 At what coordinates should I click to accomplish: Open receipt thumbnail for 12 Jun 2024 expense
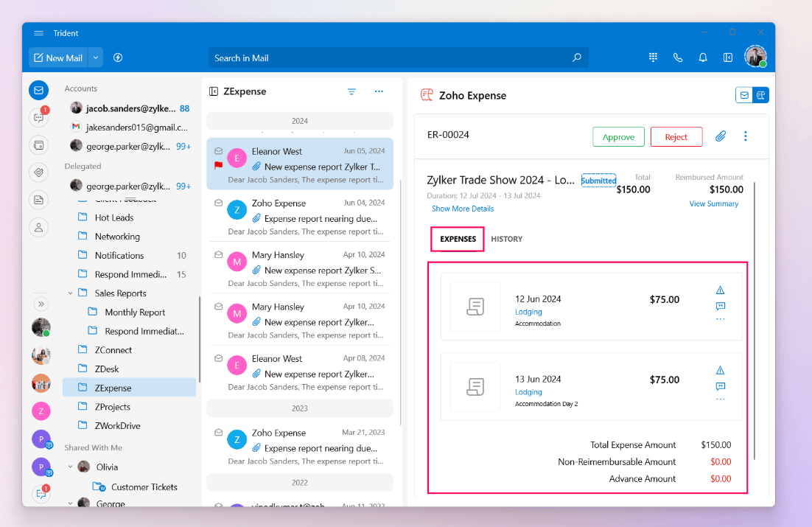475,307
